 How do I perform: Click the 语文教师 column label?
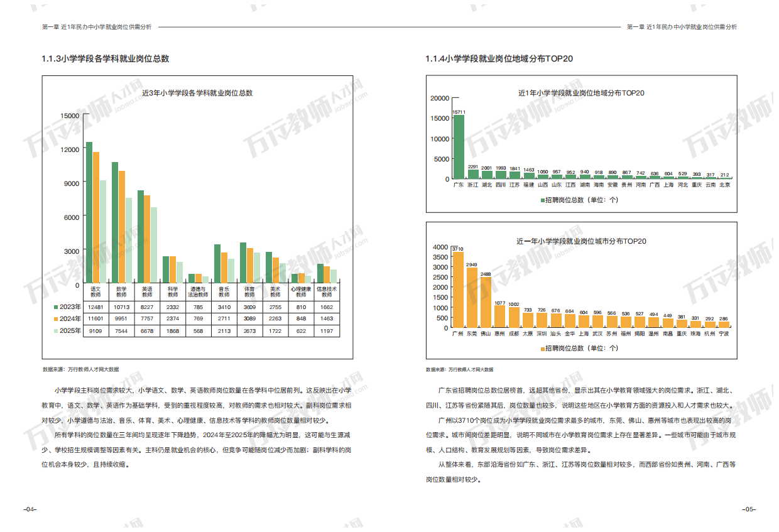(x=95, y=292)
